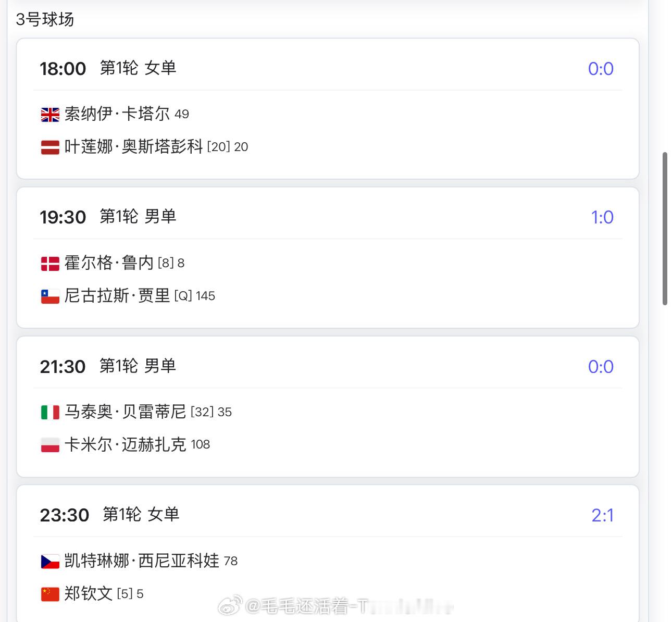Click the Italy flag beside 马泰奥·贝雷蒂尼
Screen dimensions: 672x622
[x=50, y=413]
